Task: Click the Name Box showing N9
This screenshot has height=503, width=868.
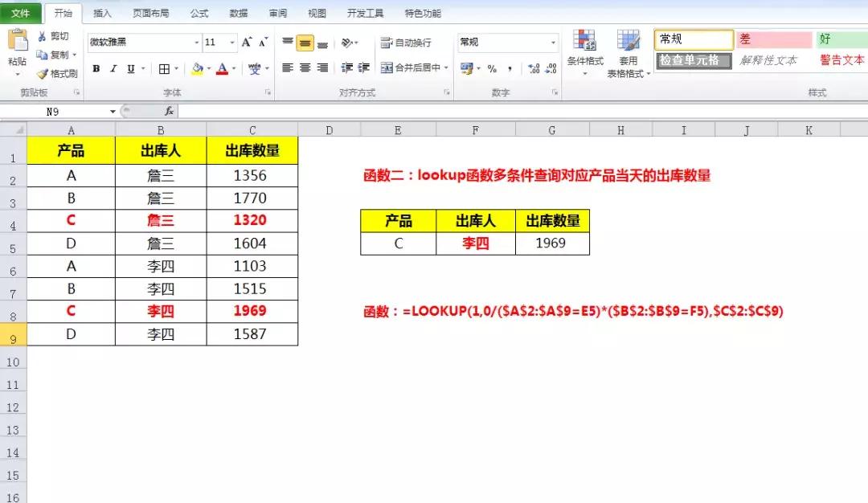Action: [53, 112]
